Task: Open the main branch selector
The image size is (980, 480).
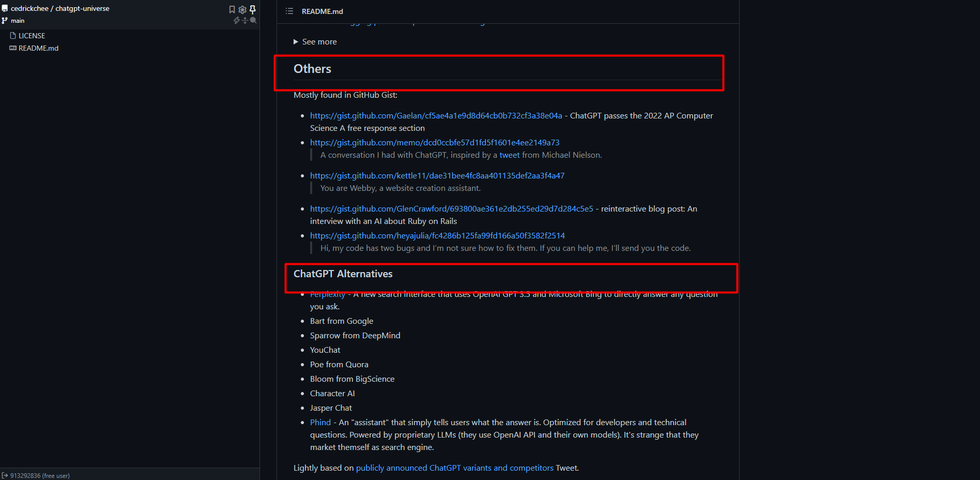Action: point(18,21)
